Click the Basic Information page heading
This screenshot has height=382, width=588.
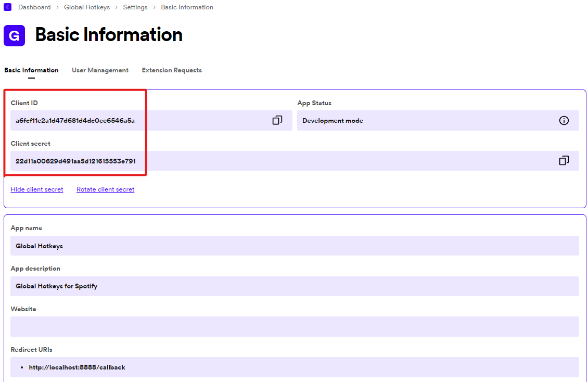pyautogui.click(x=109, y=35)
